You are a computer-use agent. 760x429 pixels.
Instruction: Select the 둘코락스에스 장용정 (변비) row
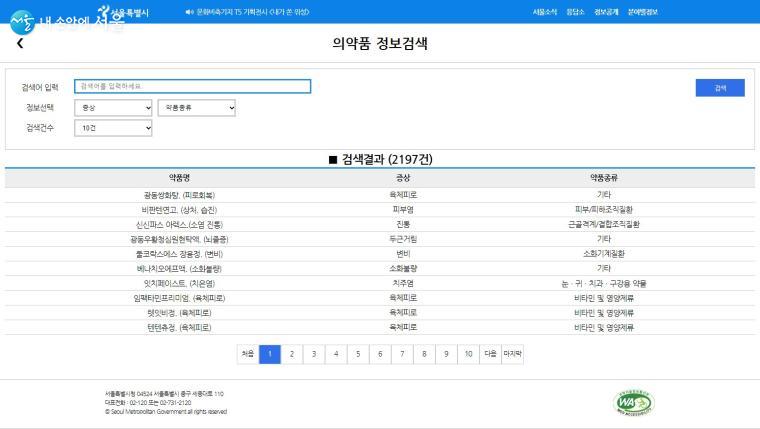pyautogui.click(x=380, y=254)
